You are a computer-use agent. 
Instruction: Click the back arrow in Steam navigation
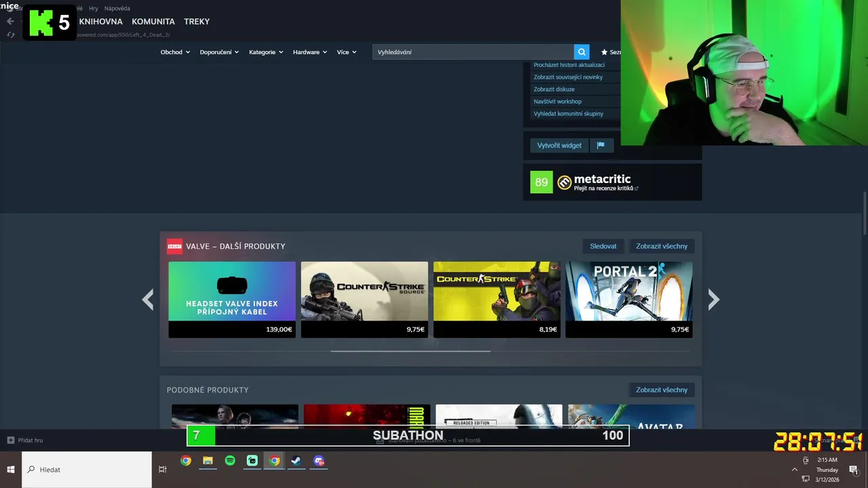10,21
